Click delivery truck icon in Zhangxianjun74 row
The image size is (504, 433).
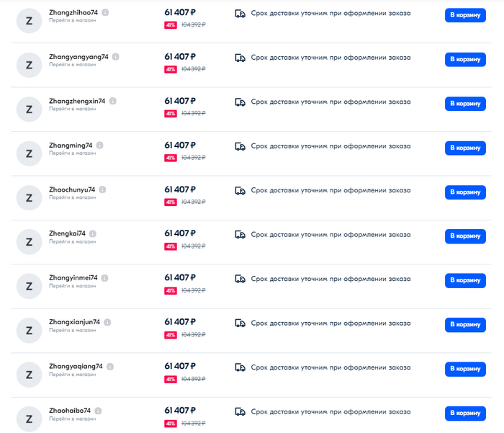pyautogui.click(x=240, y=323)
